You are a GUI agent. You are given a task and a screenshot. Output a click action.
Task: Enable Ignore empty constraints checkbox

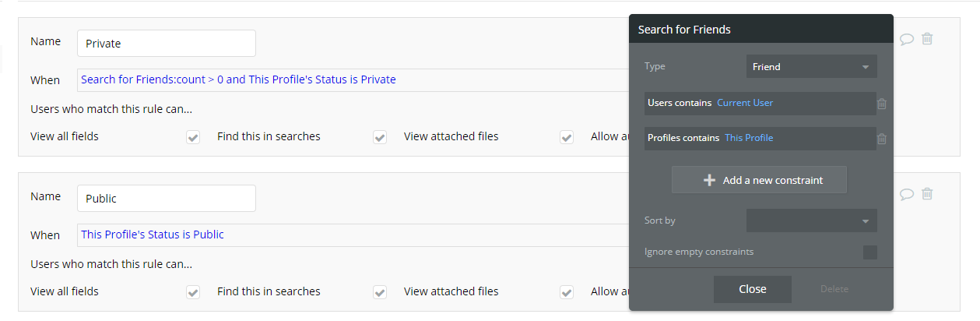click(x=869, y=252)
